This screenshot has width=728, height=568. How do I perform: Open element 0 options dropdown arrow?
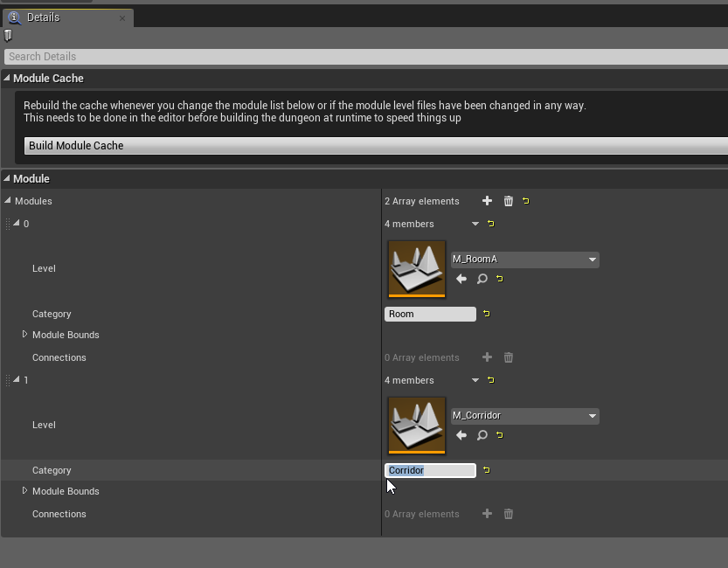coord(475,224)
